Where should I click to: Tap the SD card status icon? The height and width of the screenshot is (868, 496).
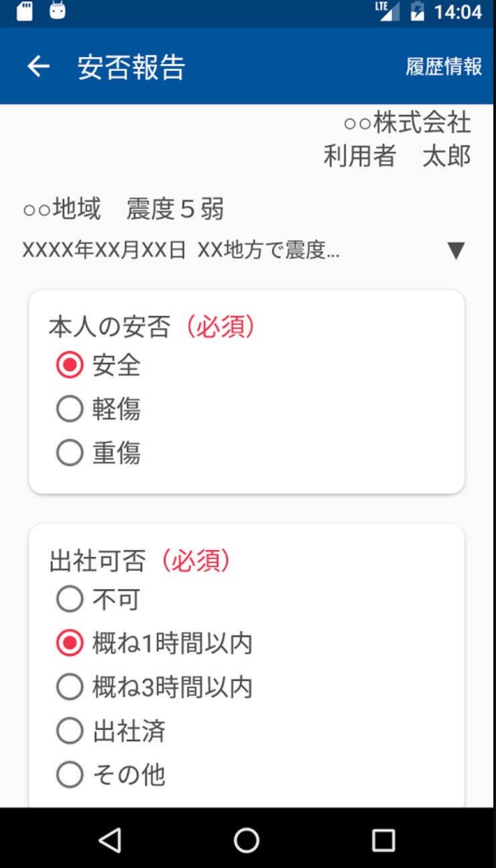[x=24, y=11]
